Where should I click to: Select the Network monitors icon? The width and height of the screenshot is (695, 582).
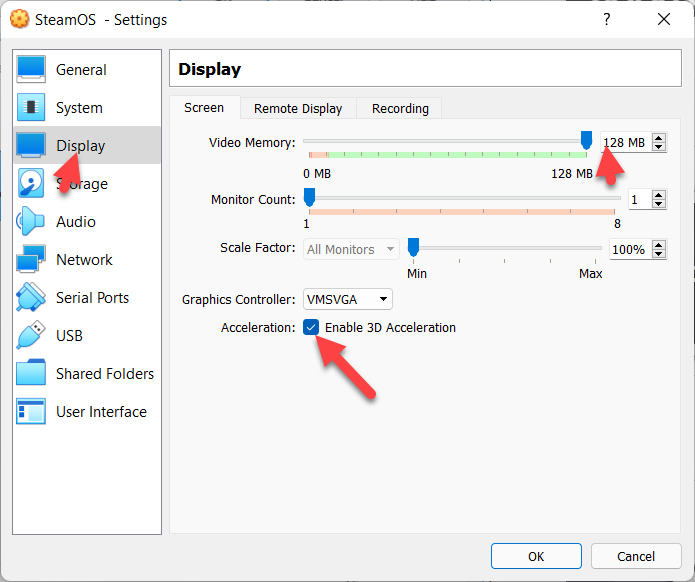(x=31, y=259)
